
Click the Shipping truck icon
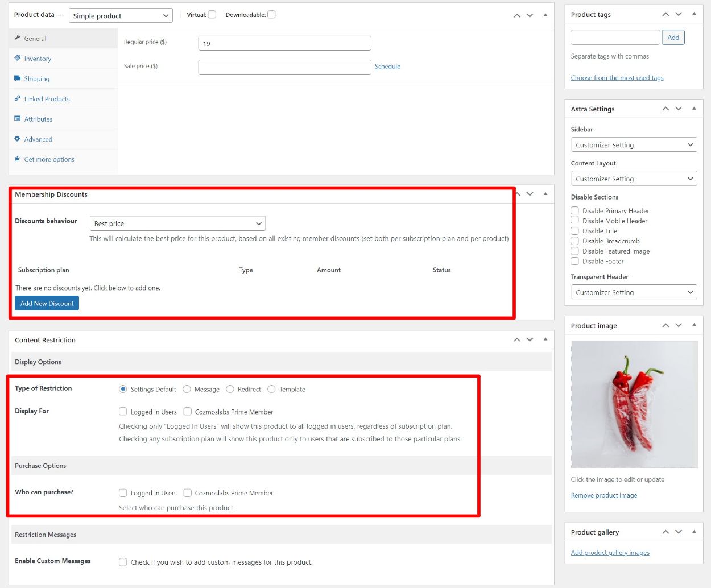pos(17,78)
